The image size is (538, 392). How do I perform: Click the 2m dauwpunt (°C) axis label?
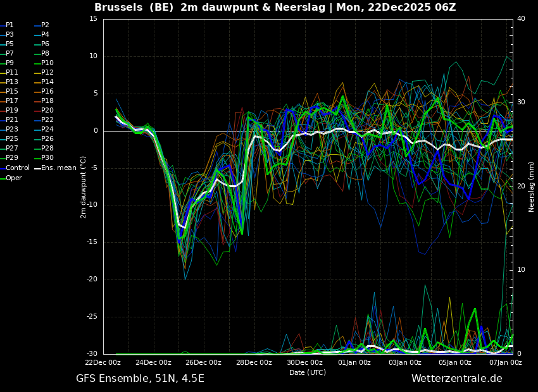tap(84, 187)
